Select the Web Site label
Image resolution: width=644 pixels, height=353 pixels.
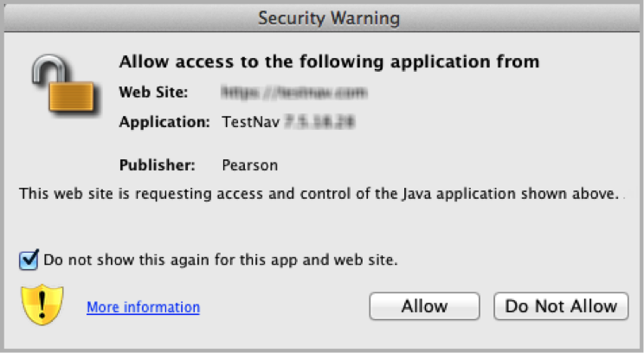point(147,91)
